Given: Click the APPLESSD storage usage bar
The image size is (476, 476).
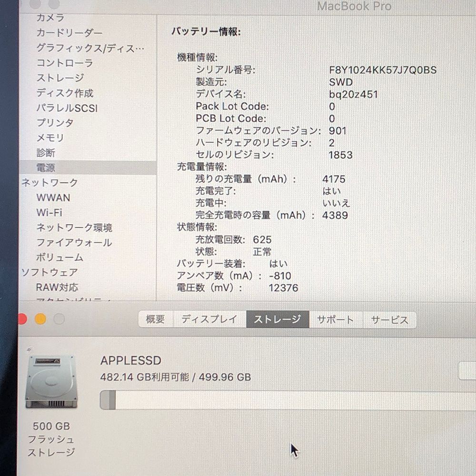Looking at the screenshot, I should tap(288, 400).
